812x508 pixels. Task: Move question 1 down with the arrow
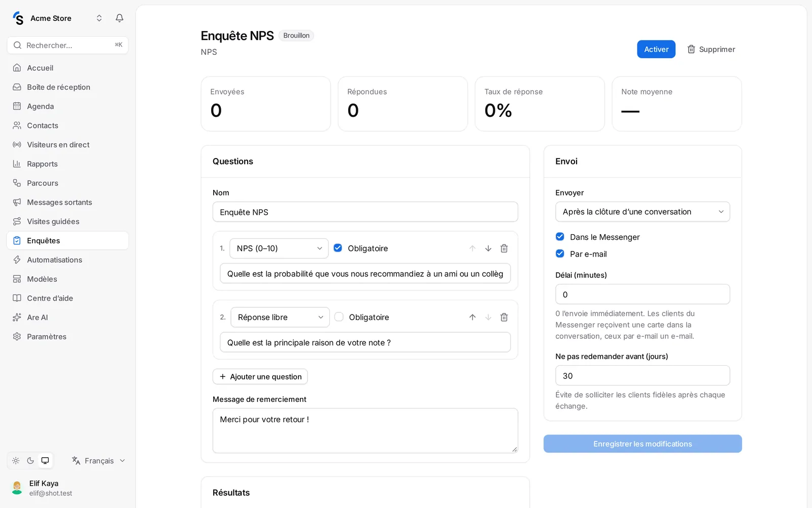pos(488,248)
